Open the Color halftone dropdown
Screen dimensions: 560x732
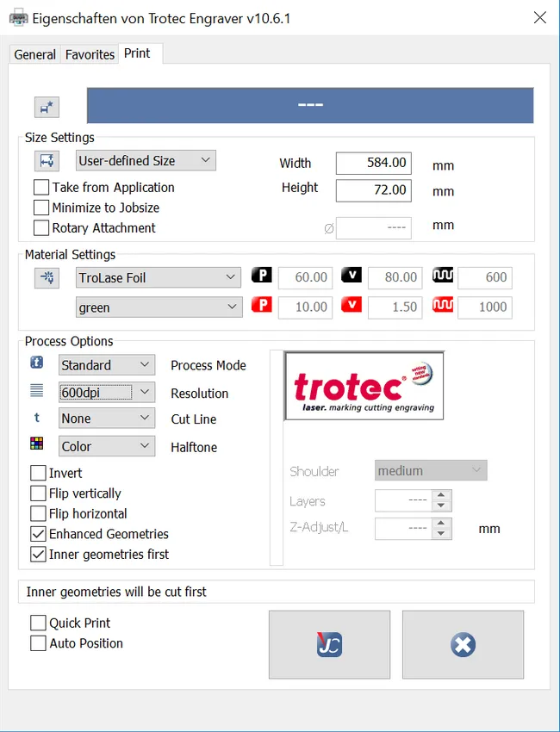point(107,446)
